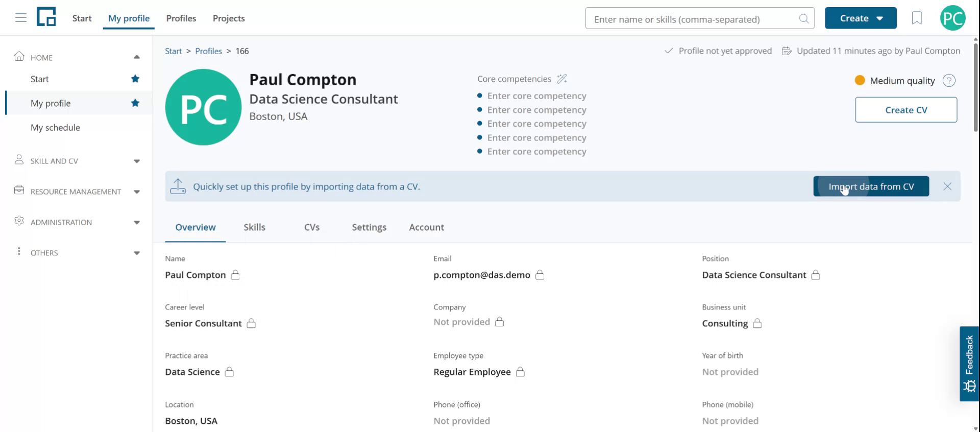Image resolution: width=980 pixels, height=432 pixels.
Task: Click Import data from CV button
Action: point(871,186)
